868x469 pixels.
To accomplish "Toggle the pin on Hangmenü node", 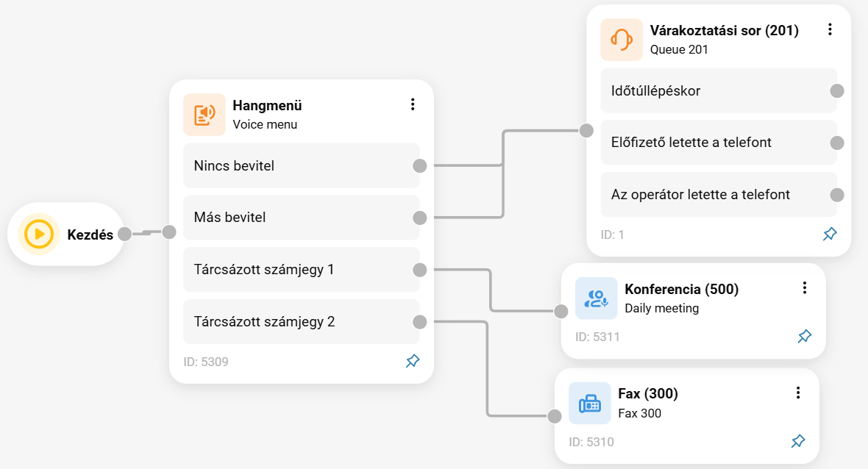I will click(x=413, y=361).
